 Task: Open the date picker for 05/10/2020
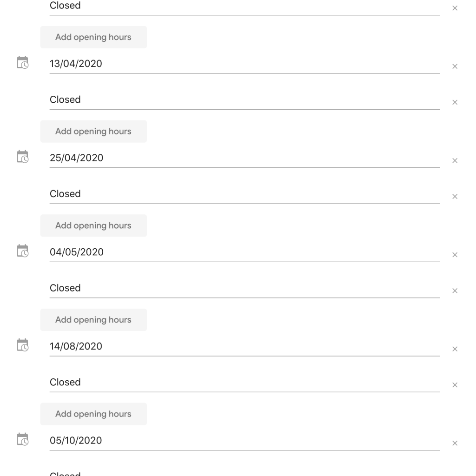coord(22,439)
